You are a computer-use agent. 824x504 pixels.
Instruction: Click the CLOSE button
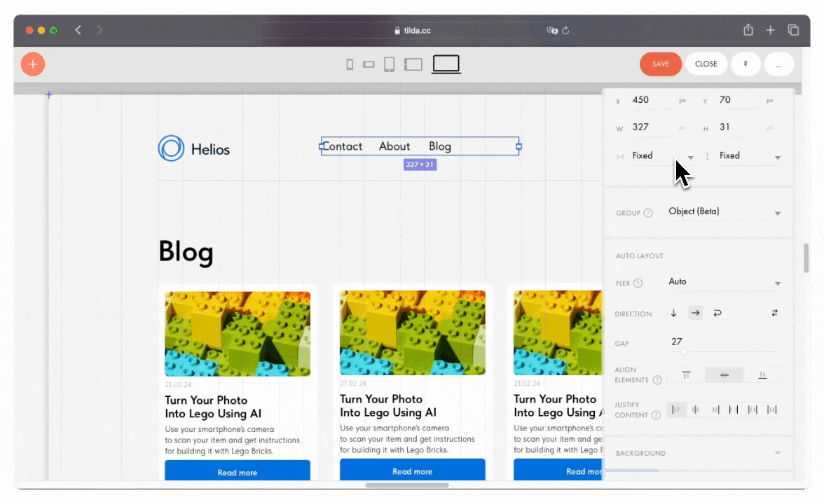click(x=706, y=64)
